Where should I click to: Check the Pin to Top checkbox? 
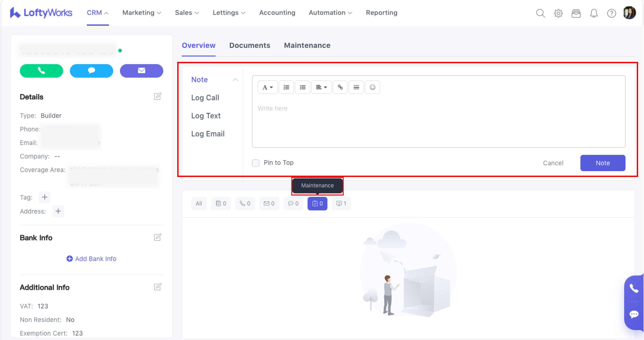point(255,163)
